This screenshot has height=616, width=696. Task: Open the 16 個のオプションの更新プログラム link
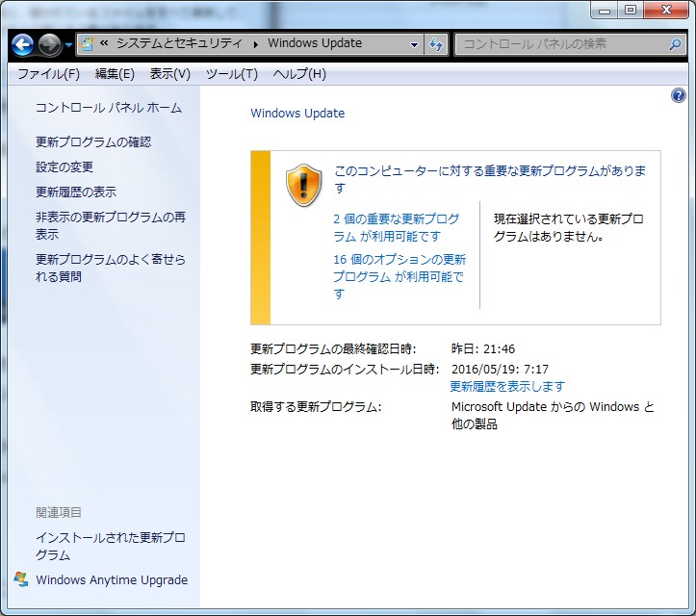pyautogui.click(x=400, y=276)
